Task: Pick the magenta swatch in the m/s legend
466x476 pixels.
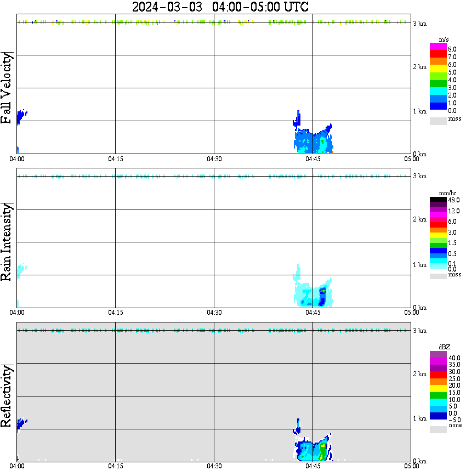Action: (x=438, y=47)
